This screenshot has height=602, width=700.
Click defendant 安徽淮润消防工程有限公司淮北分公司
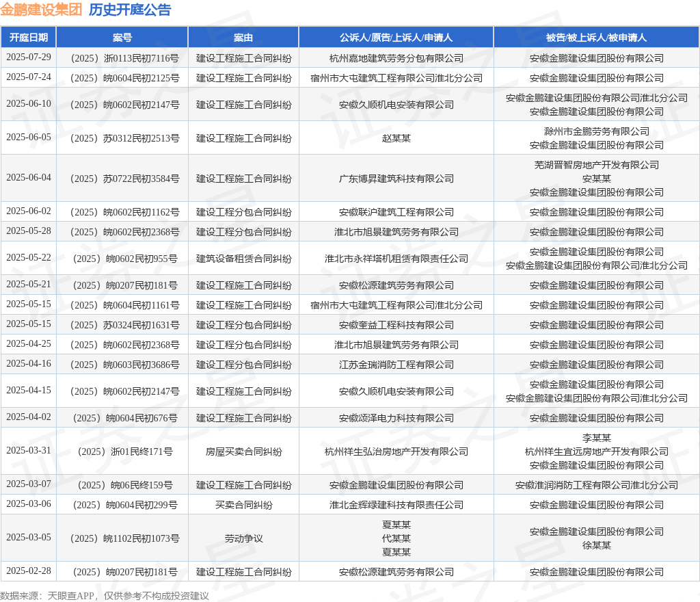pos(596,485)
